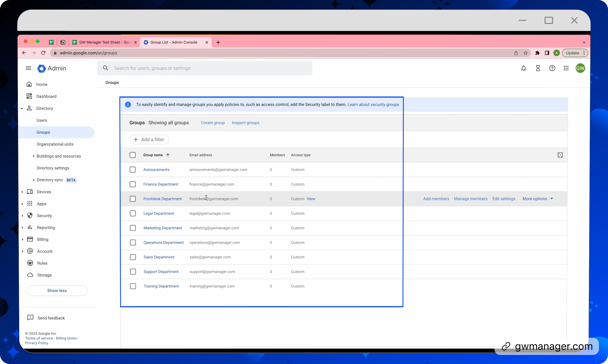Click the Google Admin logo
608x364 pixels.
[x=52, y=68]
